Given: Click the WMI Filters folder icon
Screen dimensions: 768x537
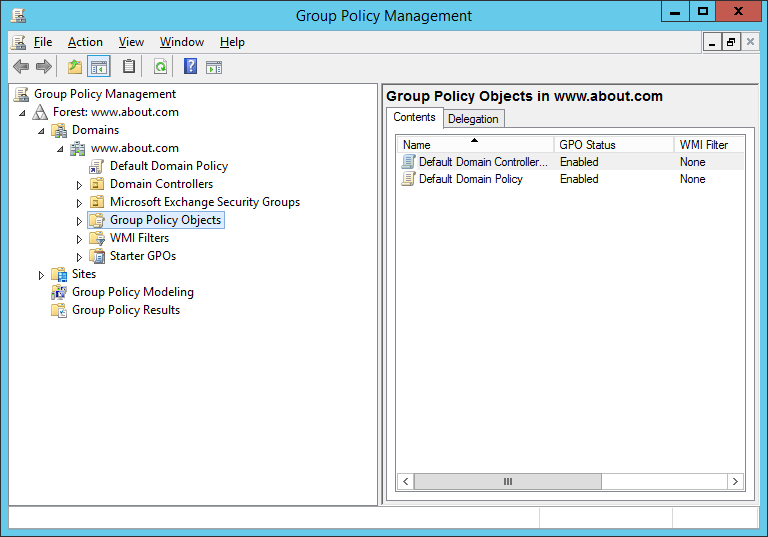Looking at the screenshot, I should (97, 239).
